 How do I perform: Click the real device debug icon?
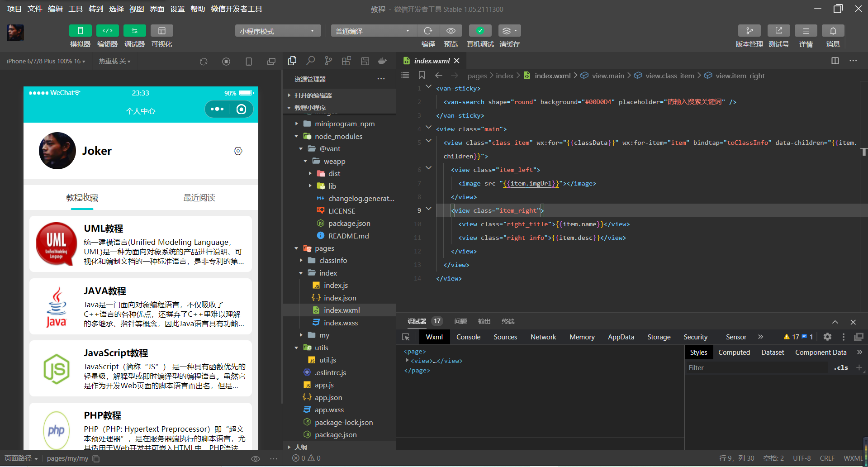480,31
